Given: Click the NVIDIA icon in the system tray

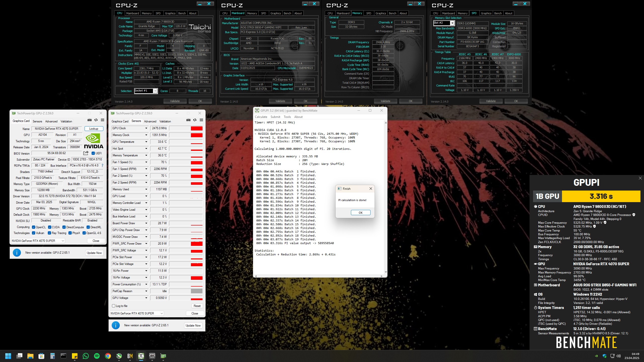Looking at the screenshot, I should pos(596,356).
